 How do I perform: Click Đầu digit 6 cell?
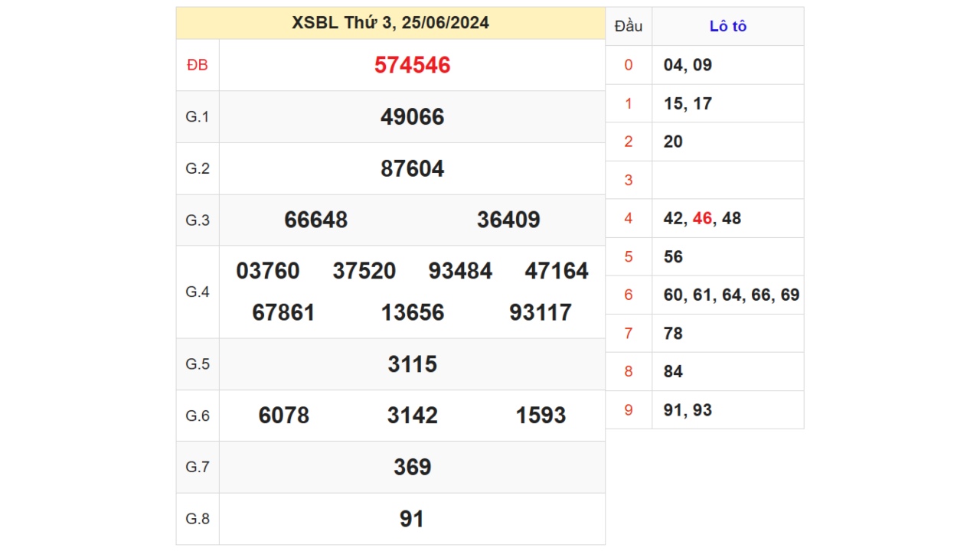pos(629,295)
